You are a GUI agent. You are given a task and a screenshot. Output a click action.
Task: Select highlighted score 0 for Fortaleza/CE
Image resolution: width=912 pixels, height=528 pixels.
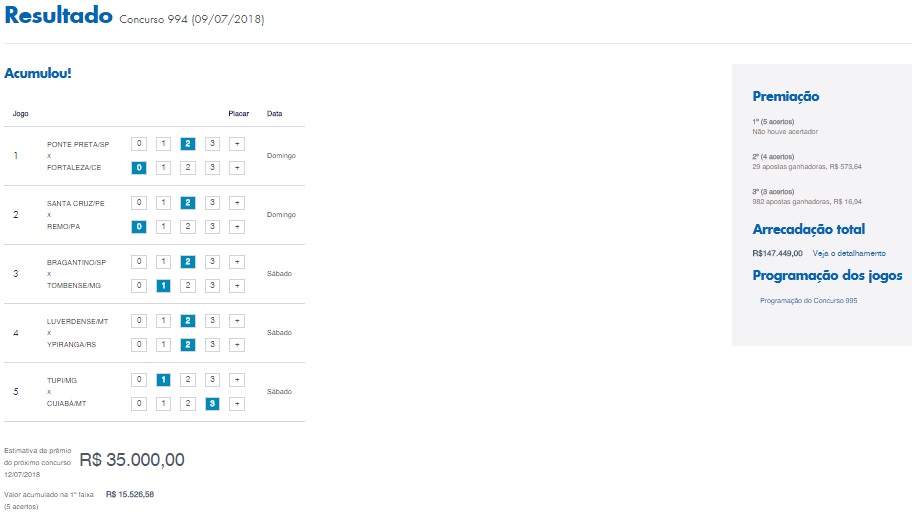(139, 168)
